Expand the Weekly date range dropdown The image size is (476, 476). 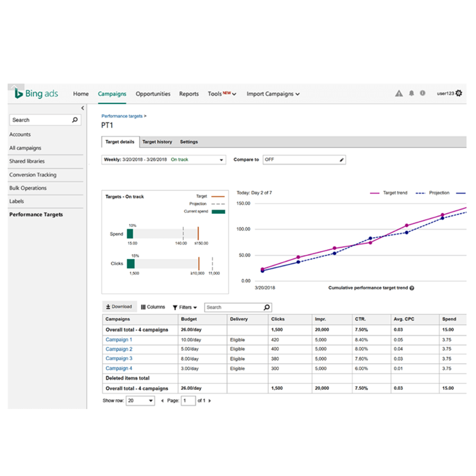coord(221,160)
